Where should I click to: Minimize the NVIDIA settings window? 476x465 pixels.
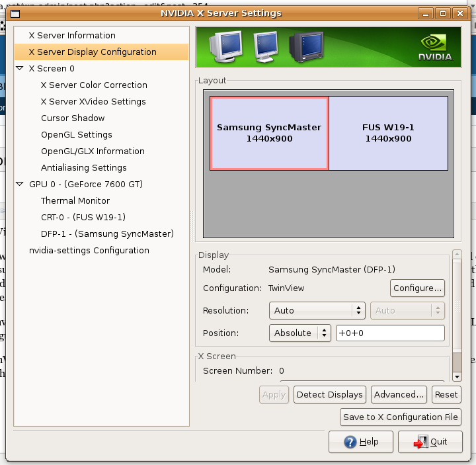click(x=426, y=14)
